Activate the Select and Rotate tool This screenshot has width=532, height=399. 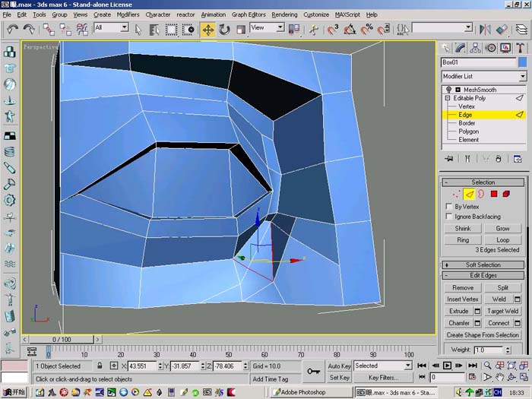(224, 30)
